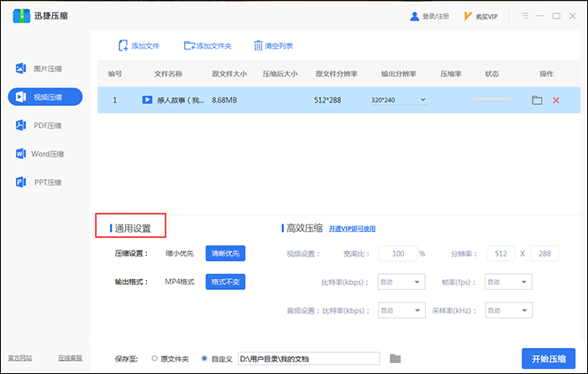Browse save folder with folder icon
588x374 pixels.
pos(396,359)
